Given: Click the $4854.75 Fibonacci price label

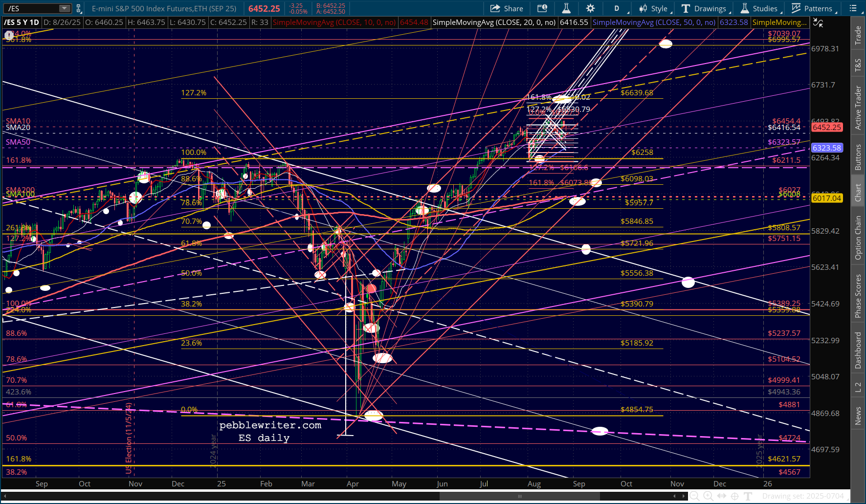Looking at the screenshot, I should pyautogui.click(x=637, y=410).
